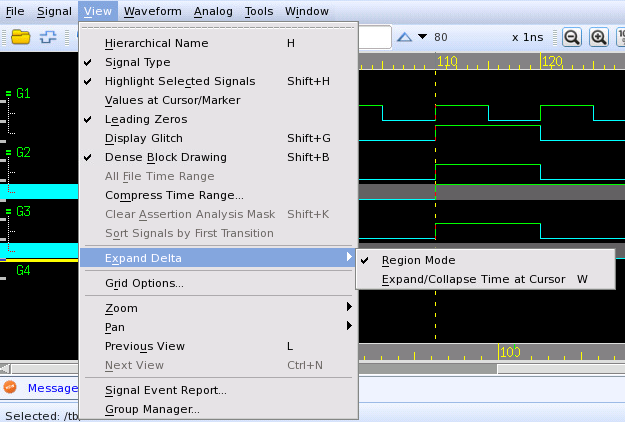
Task: Enable Hierarchical Name display
Action: 218,43
